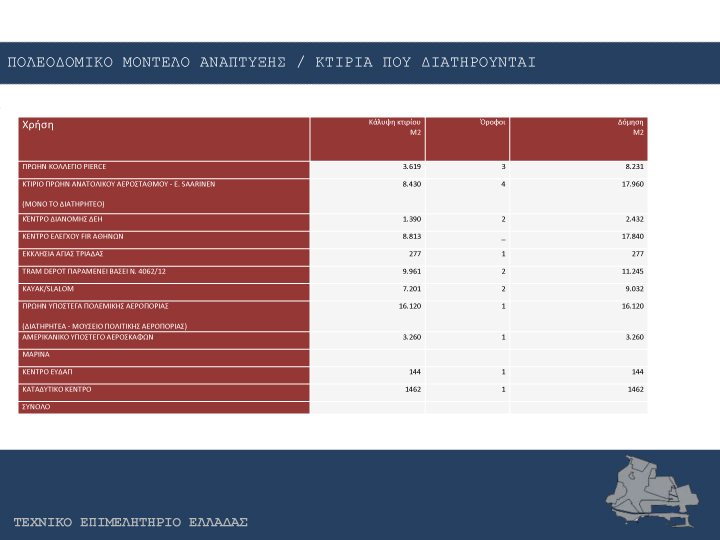Viewport: 720px width, 540px height.
Task: Click the E. SAARINEN building row label
Action: click(118, 185)
